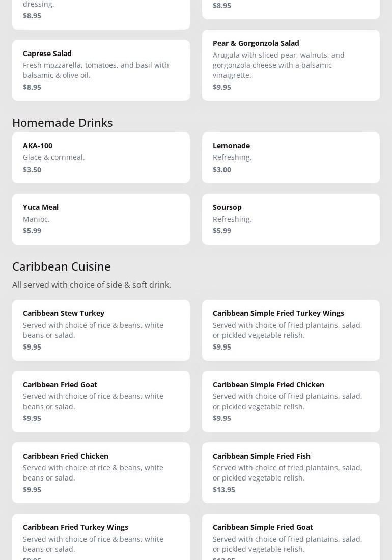Open the Caprese Salad menu item
The image size is (392, 560).
click(x=101, y=70)
